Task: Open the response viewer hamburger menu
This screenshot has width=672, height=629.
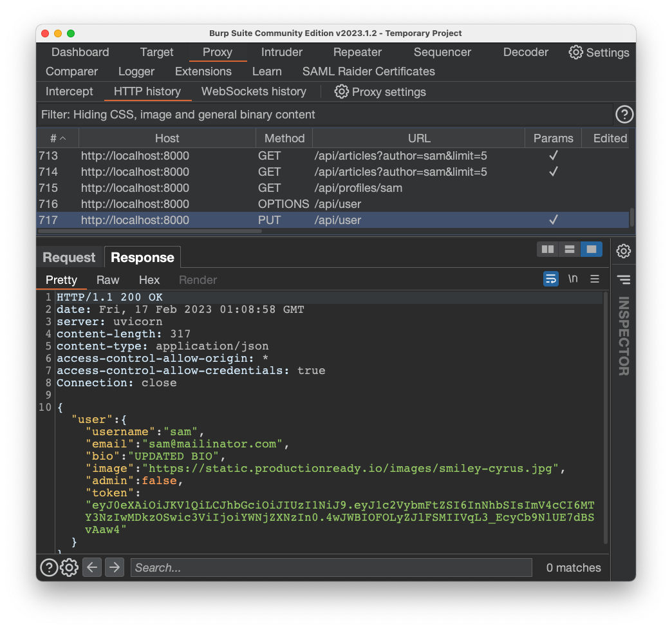Action: pos(595,279)
